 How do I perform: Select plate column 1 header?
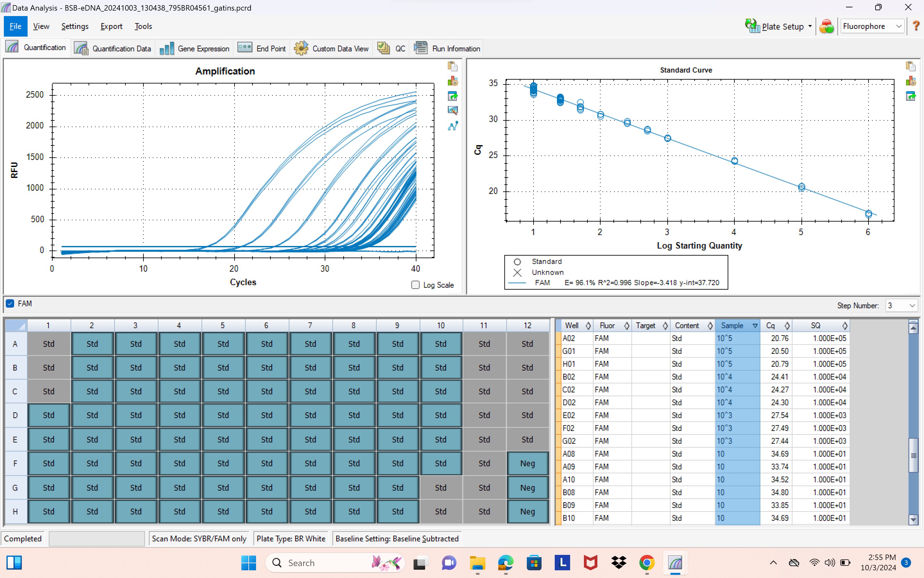[x=48, y=325]
